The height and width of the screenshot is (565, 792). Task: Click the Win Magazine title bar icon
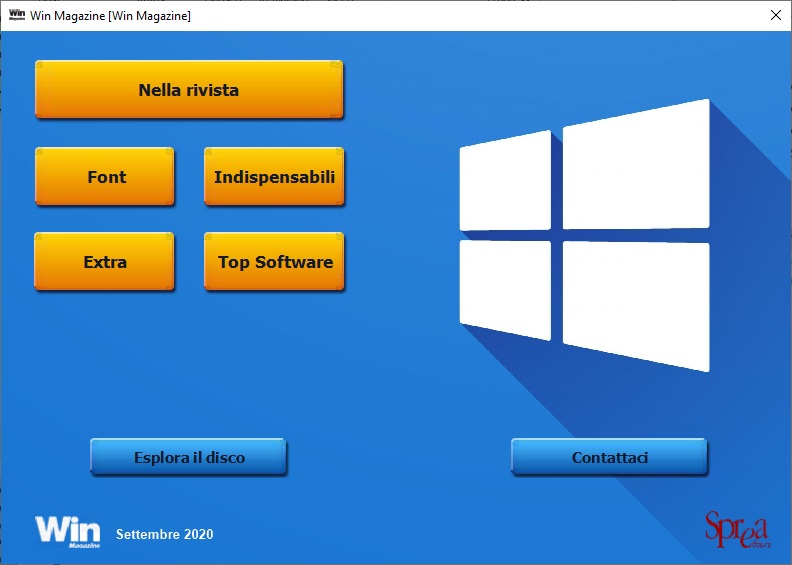tap(17, 15)
